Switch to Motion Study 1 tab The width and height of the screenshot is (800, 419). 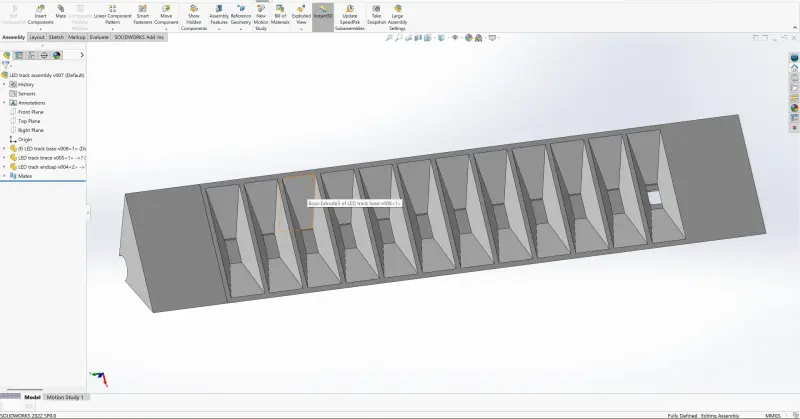[65, 397]
